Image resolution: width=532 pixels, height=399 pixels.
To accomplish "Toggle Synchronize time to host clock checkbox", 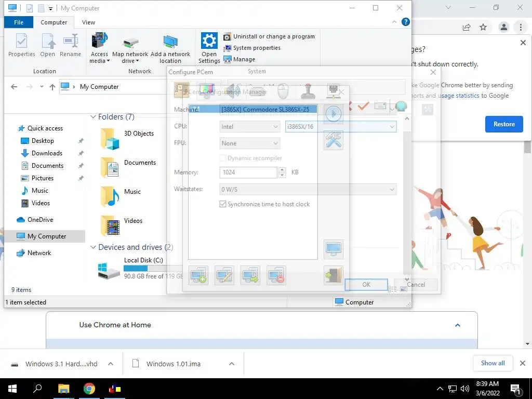I will [223, 204].
